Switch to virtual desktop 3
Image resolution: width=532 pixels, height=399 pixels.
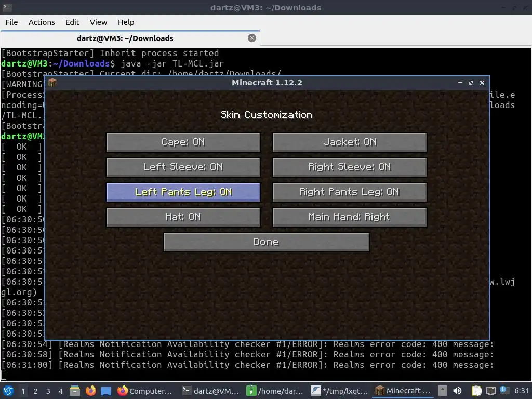pyautogui.click(x=48, y=391)
